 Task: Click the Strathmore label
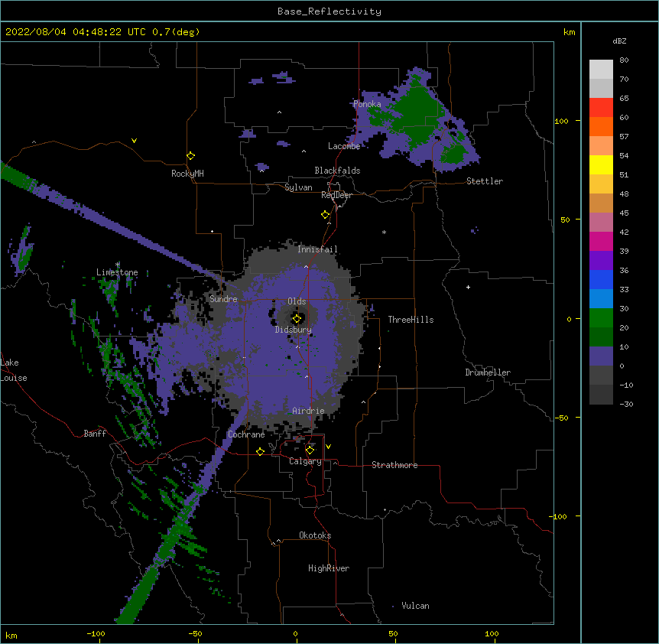point(394,465)
